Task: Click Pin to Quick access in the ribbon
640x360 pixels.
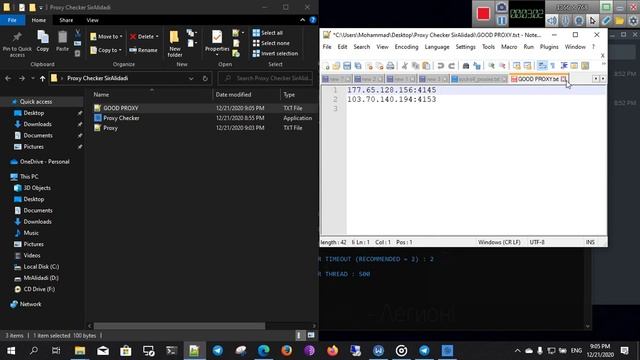Action: coord(17,45)
